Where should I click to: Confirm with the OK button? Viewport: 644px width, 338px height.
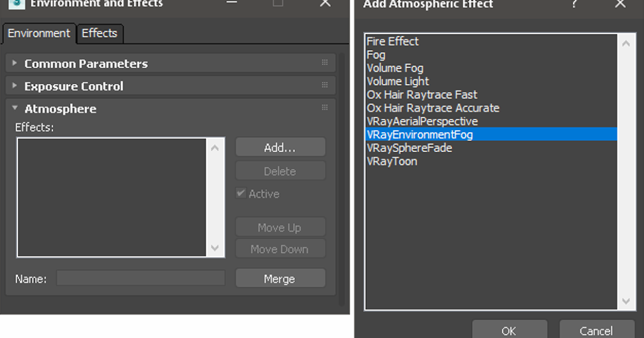point(509,329)
